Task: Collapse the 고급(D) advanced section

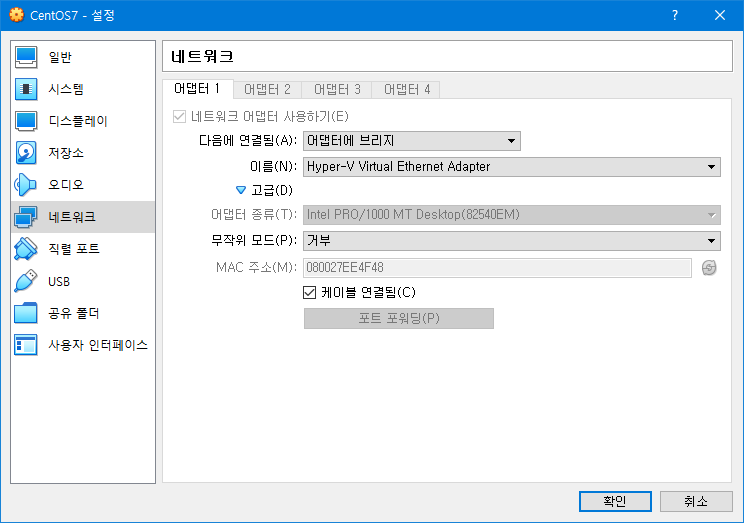Action: coord(241,190)
